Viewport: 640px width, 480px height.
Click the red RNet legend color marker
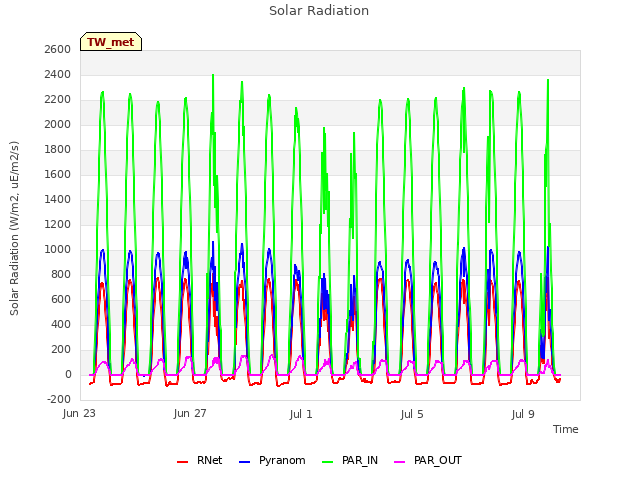coord(182,462)
